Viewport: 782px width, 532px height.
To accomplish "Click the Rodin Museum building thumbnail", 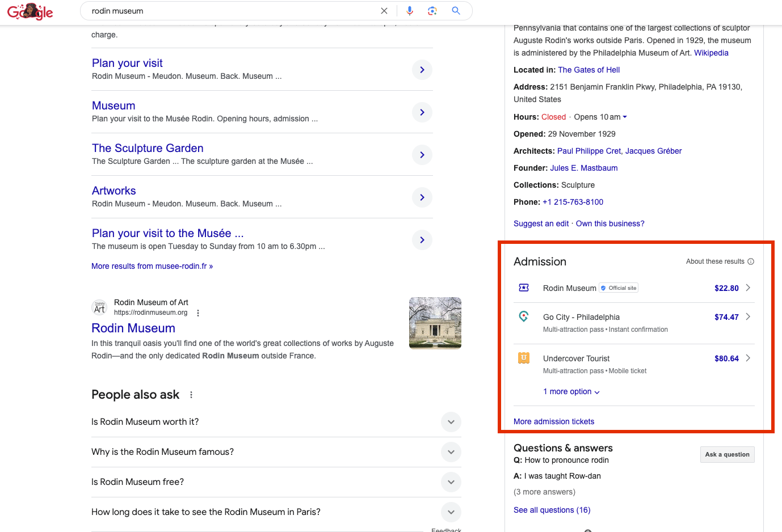I will tap(435, 323).
